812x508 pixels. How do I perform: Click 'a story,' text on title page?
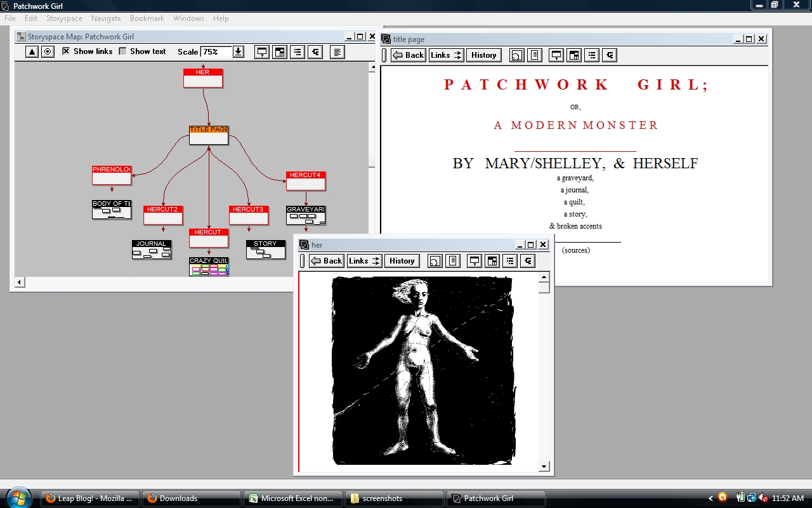click(x=575, y=214)
